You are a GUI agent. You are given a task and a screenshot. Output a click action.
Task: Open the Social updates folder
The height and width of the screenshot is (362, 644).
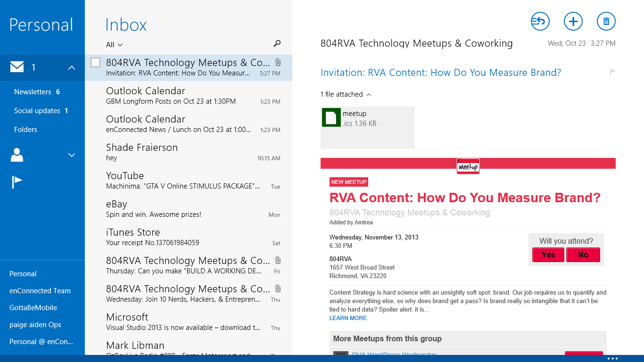41,111
